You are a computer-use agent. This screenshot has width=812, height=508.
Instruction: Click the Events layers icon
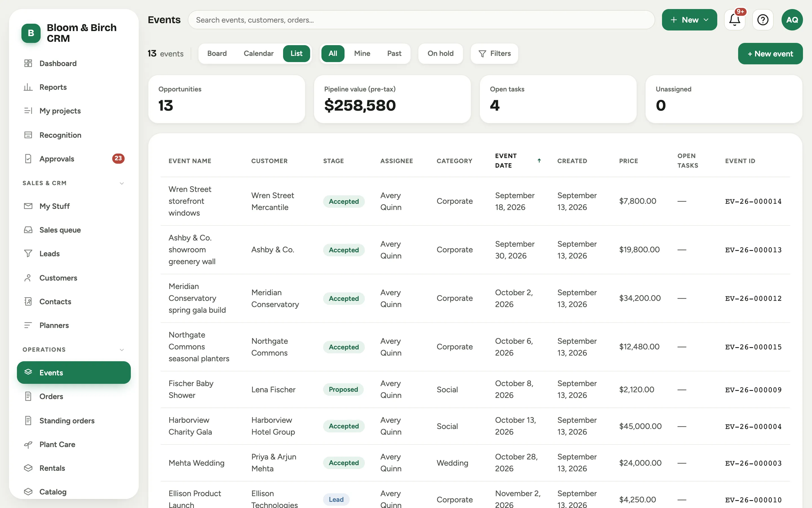(x=28, y=372)
